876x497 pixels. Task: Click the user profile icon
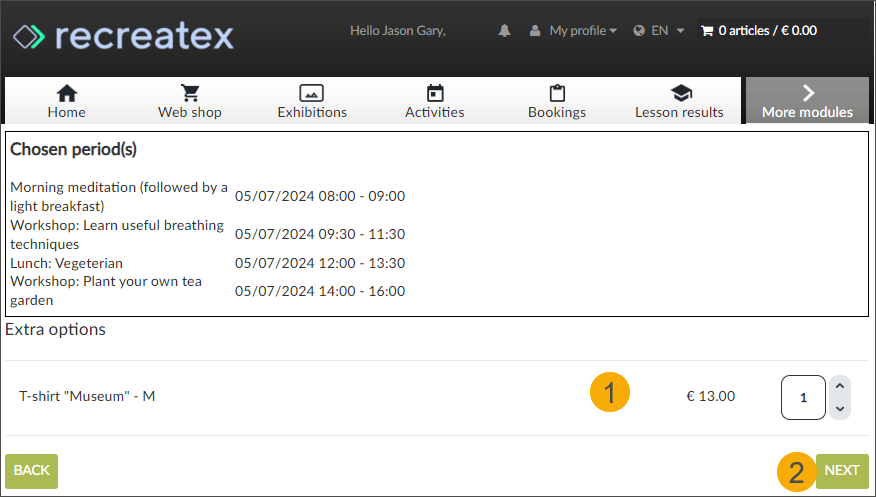535,31
